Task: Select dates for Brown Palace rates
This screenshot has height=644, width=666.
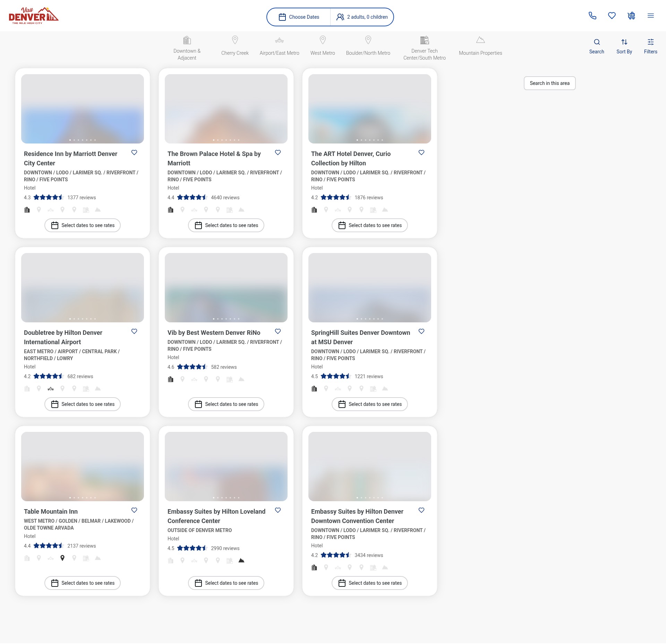Action: coord(226,225)
